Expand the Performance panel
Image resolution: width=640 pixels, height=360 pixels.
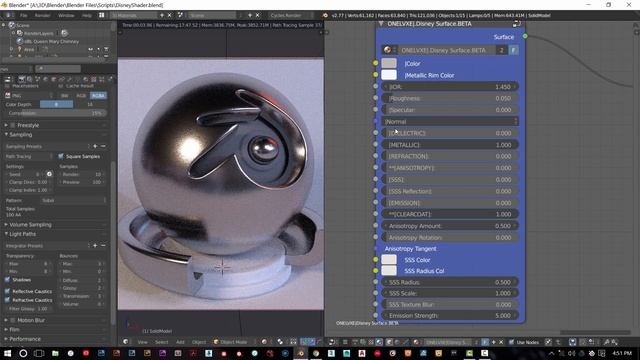point(6,339)
